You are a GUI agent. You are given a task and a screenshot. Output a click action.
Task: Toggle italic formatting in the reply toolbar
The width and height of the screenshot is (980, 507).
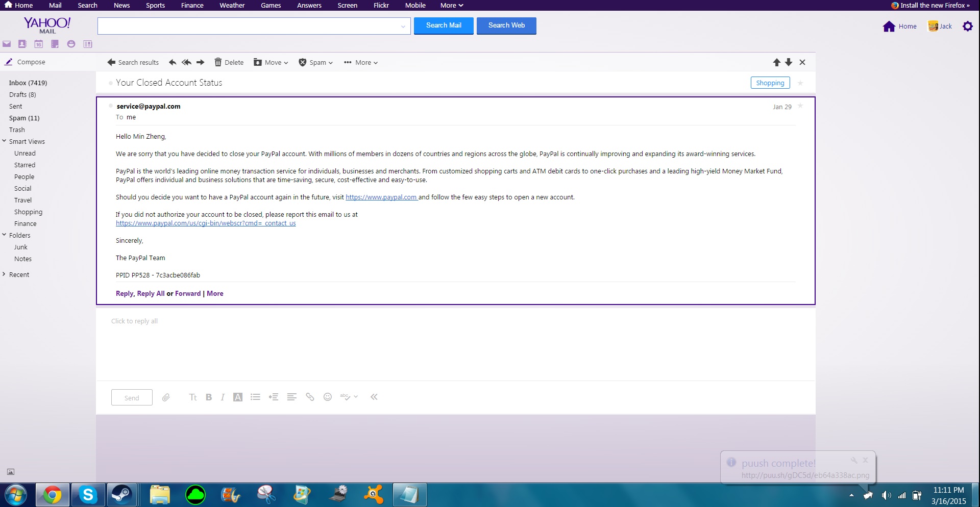click(x=223, y=397)
